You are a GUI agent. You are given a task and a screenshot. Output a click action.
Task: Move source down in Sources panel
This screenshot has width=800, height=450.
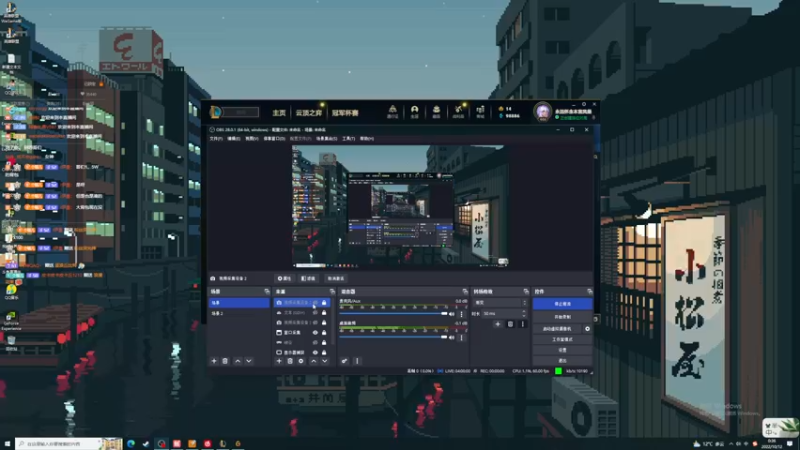(x=324, y=361)
